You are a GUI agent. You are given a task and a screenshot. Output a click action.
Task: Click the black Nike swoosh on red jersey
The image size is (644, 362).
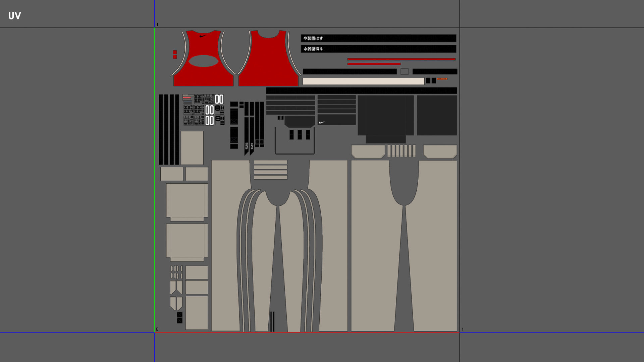coord(203,36)
